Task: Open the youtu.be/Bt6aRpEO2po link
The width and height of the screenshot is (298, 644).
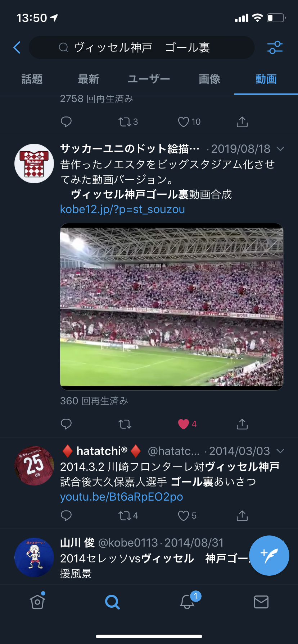Action: click(x=122, y=497)
